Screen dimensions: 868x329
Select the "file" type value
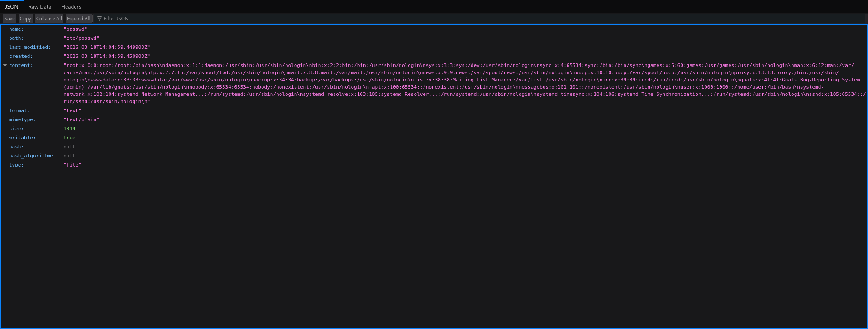pos(72,165)
